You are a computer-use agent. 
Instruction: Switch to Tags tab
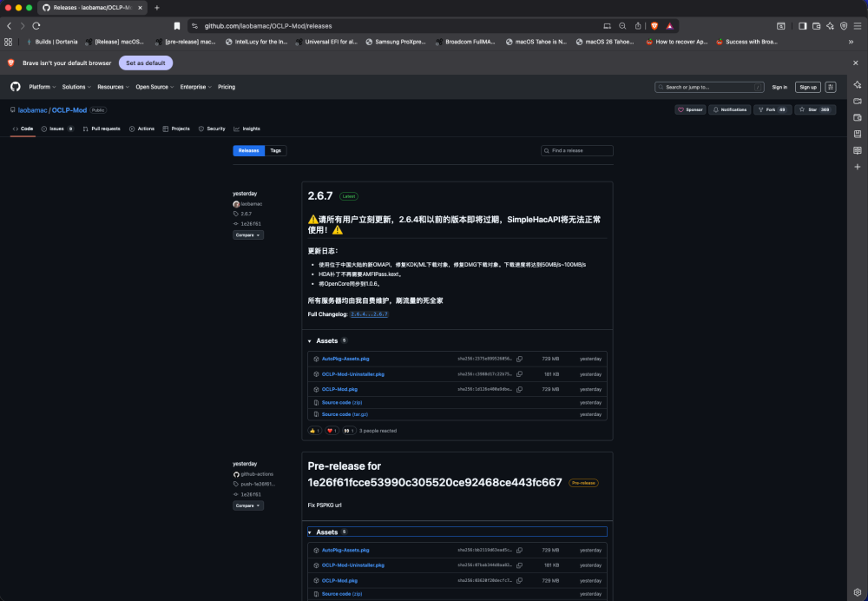[276, 150]
